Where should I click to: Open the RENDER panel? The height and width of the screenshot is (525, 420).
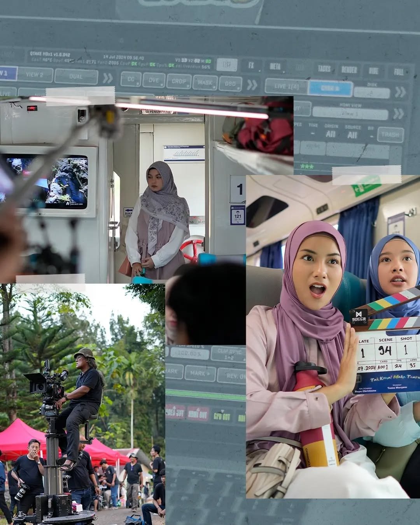349,70
